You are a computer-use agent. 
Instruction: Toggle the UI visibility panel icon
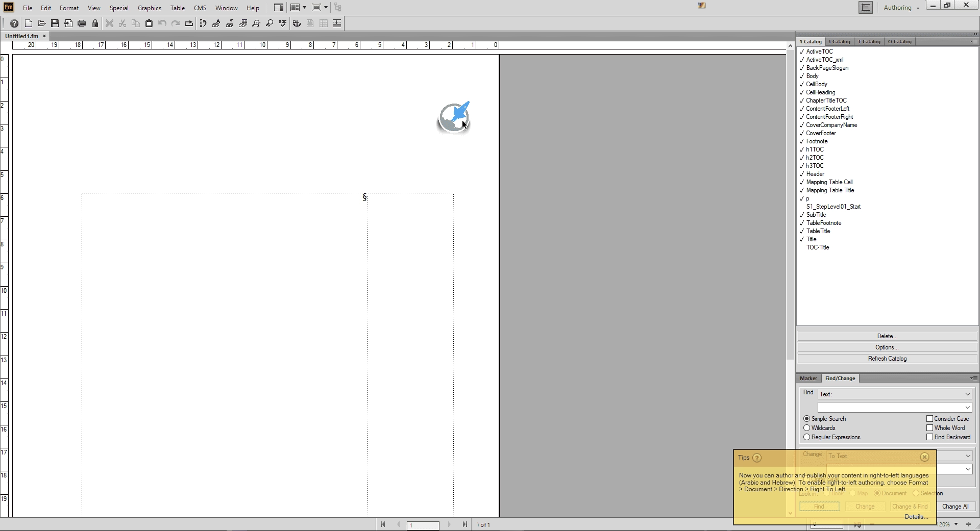(x=279, y=8)
